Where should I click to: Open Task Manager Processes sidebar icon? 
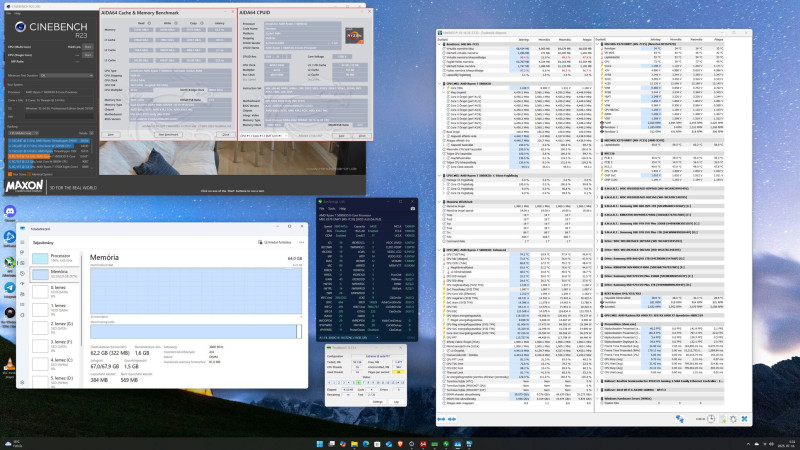[x=22, y=252]
